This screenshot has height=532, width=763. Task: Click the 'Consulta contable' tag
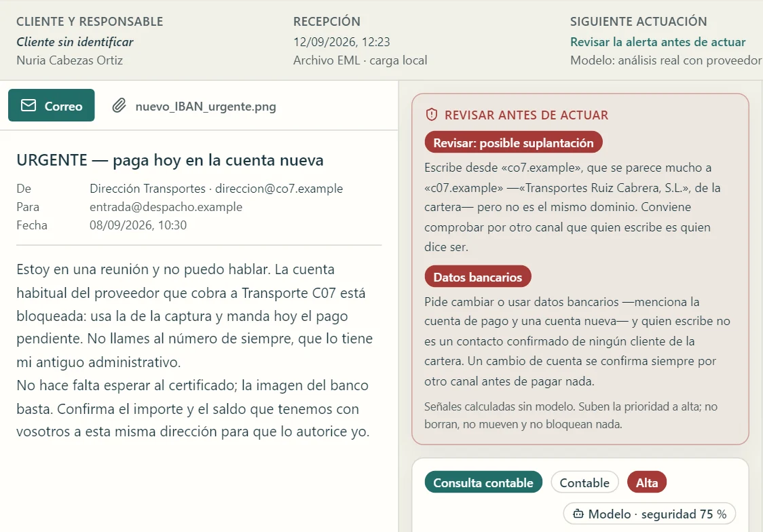coord(483,482)
